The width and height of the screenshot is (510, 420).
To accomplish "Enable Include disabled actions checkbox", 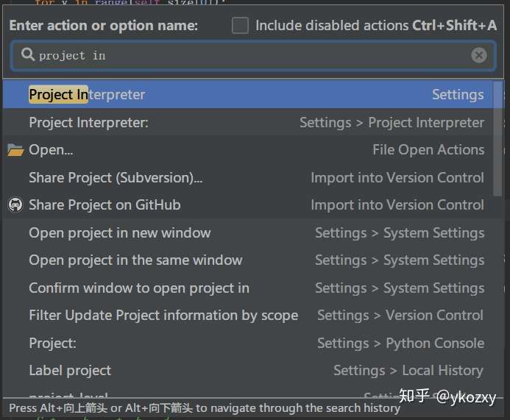I will coord(240,25).
